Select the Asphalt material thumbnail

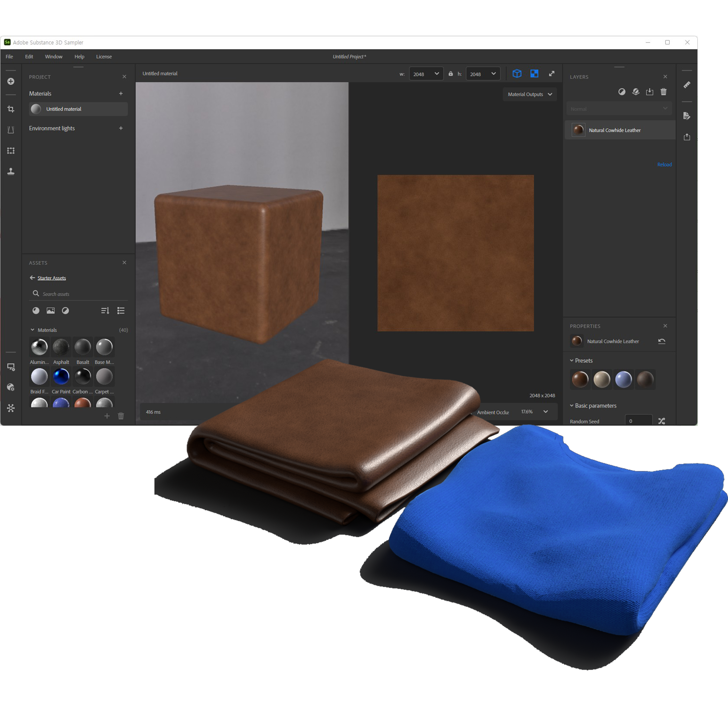pos(61,347)
